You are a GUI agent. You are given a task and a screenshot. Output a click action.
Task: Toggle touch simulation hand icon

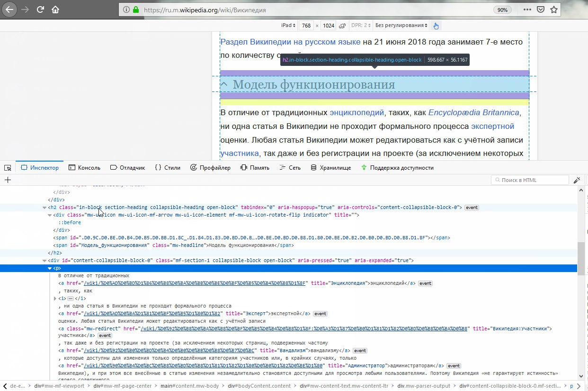click(x=436, y=25)
